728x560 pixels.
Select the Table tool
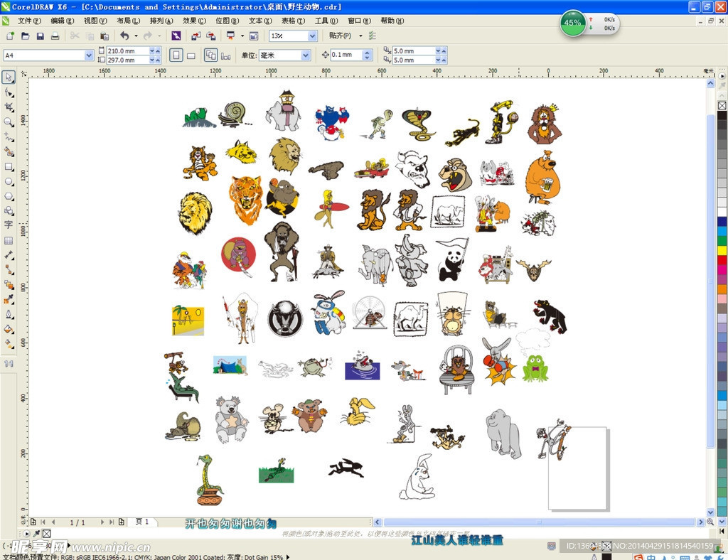point(9,240)
